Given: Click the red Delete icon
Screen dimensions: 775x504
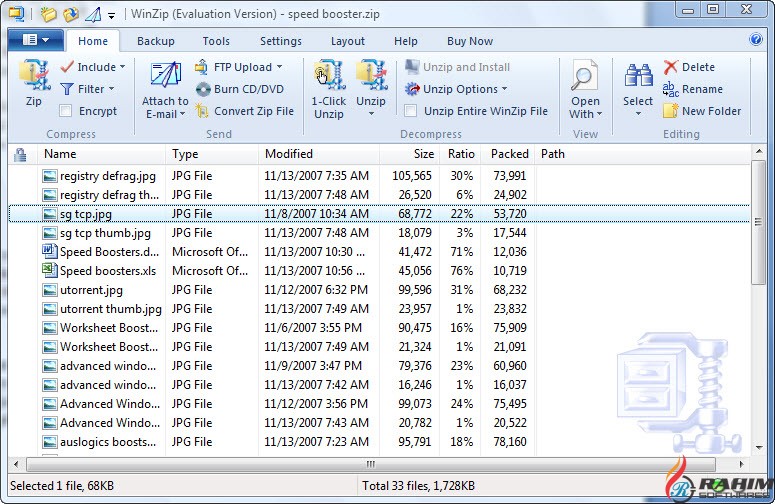Looking at the screenshot, I should tap(671, 67).
